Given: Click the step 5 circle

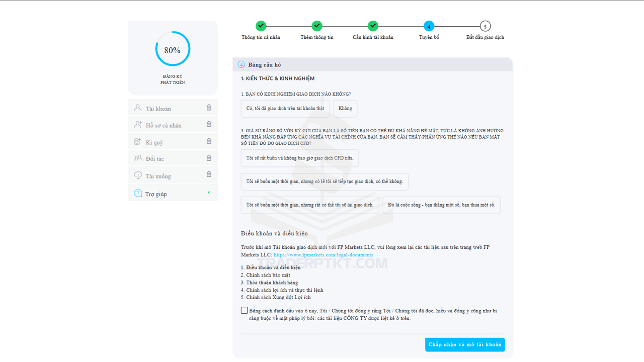Looking at the screenshot, I should click(485, 26).
